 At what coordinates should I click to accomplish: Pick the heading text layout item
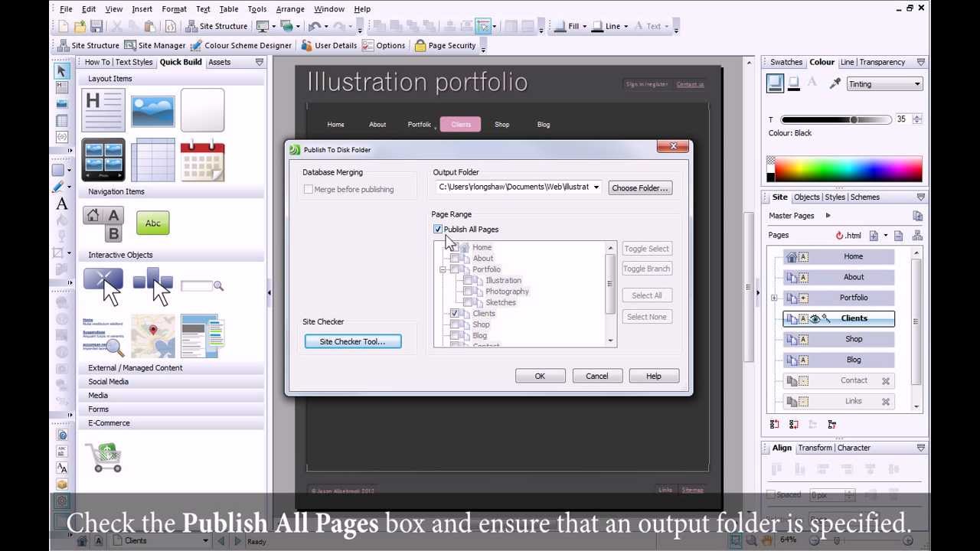click(103, 110)
